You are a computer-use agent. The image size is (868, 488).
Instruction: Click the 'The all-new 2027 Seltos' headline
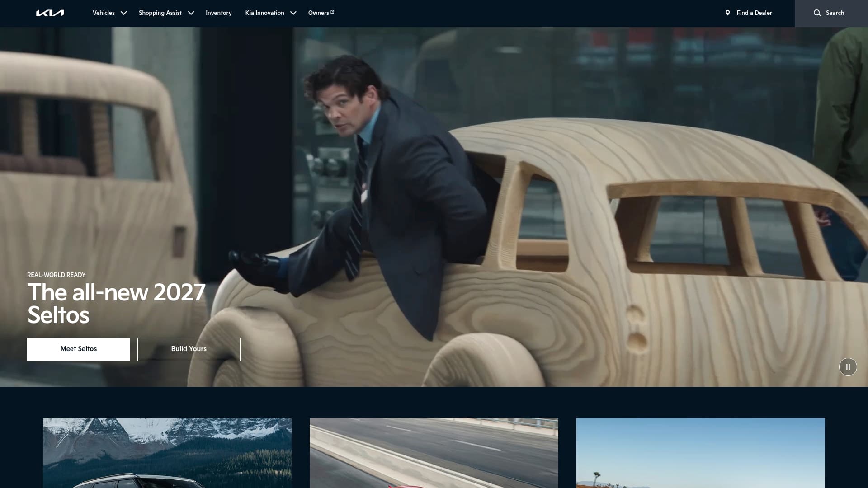point(117,304)
